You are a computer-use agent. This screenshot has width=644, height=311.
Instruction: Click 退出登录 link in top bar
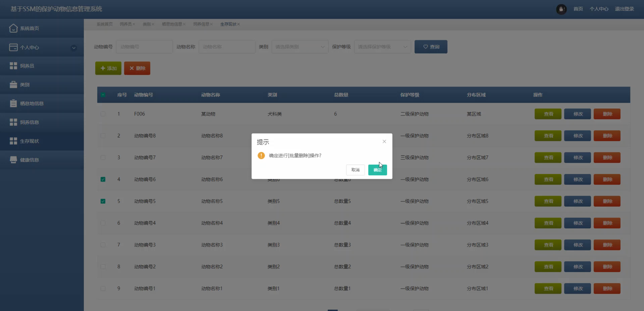point(624,9)
